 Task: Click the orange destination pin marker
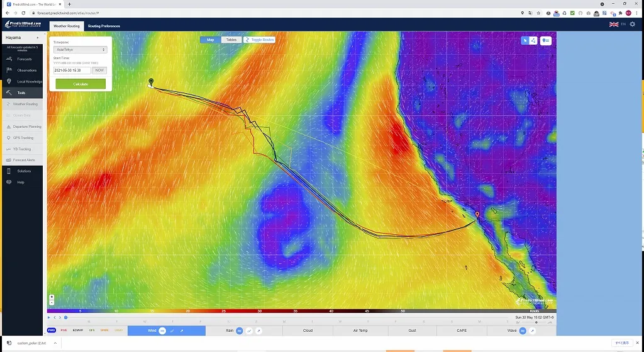tap(477, 215)
